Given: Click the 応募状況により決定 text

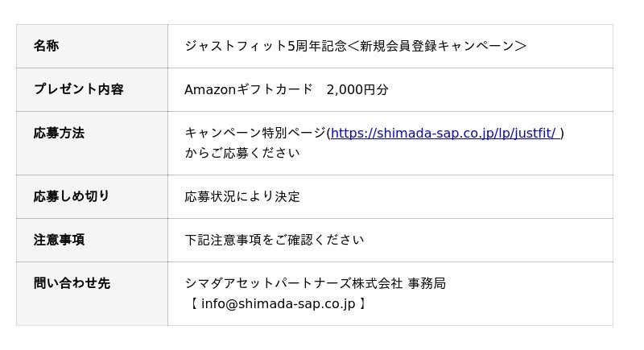Looking at the screenshot, I should click(242, 196).
